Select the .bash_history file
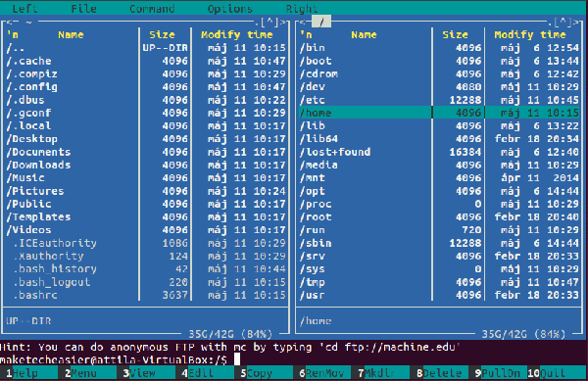 pyautogui.click(x=146, y=269)
